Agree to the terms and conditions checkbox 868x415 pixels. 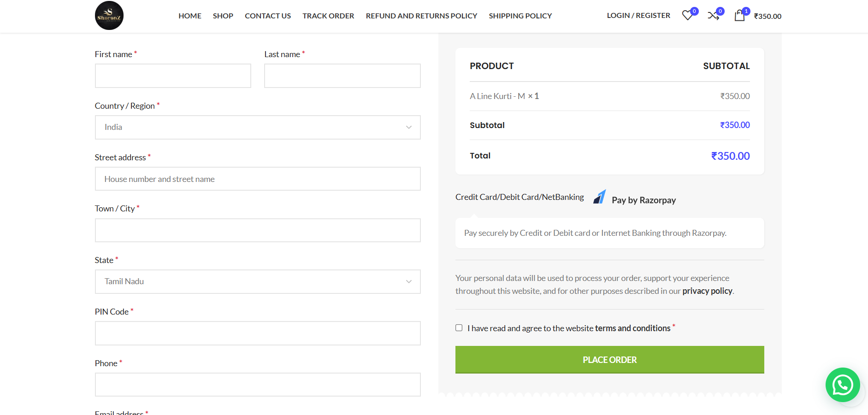[459, 328]
